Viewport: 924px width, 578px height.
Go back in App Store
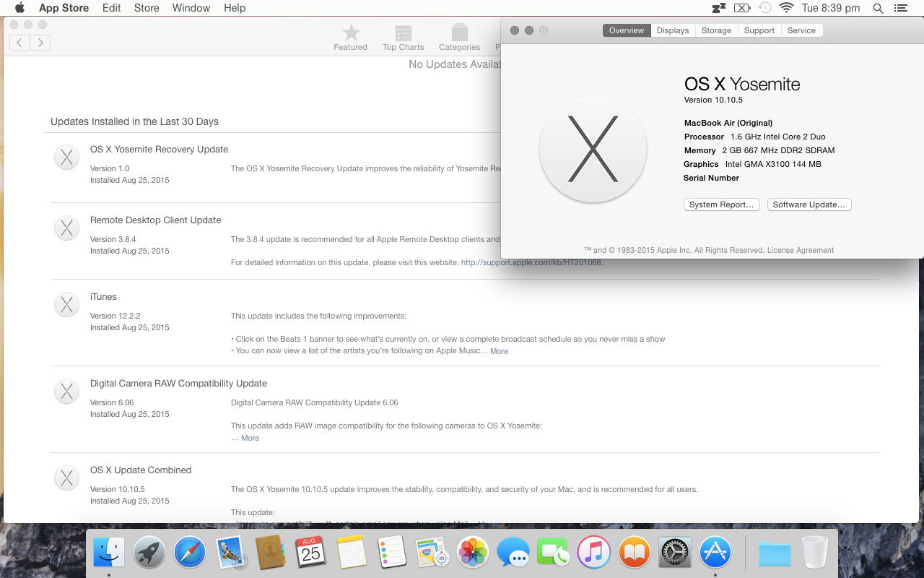[19, 43]
